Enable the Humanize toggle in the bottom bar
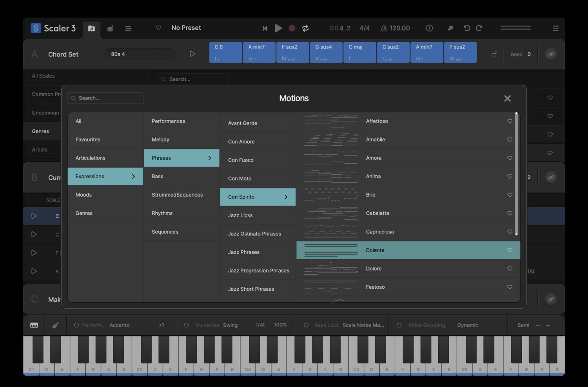This screenshot has height=387, width=588. click(x=186, y=325)
